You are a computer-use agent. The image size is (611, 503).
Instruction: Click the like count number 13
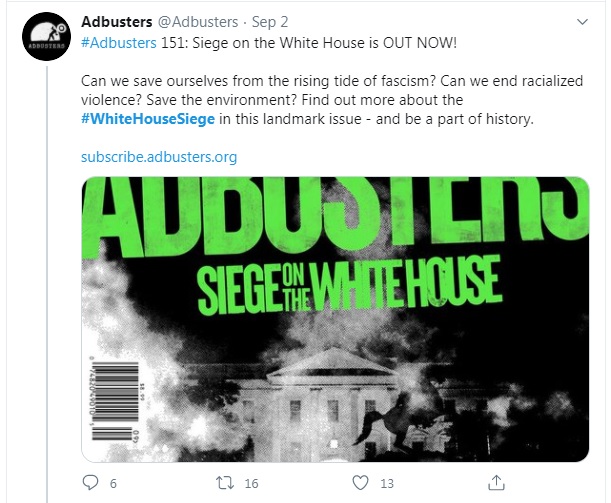[387, 484]
